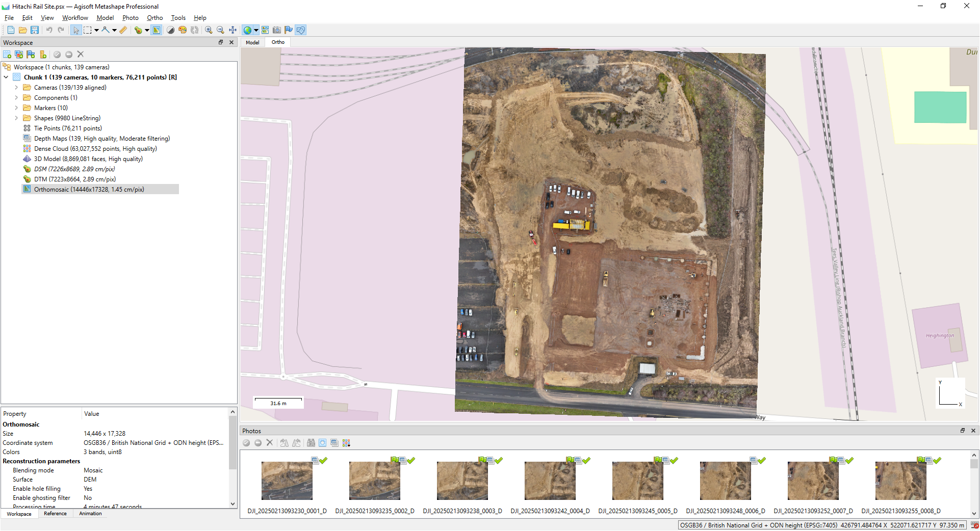The height and width of the screenshot is (531, 980).
Task: Toggle Show Cameras with the camera icon
Action: point(277,30)
